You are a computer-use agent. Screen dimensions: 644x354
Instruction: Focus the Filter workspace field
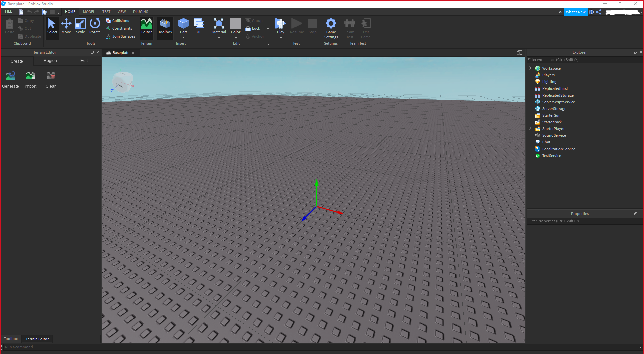point(584,60)
